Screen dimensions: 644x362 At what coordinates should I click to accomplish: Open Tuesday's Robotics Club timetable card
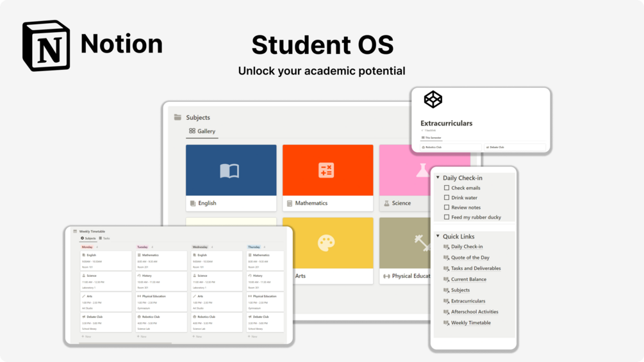[x=161, y=323]
